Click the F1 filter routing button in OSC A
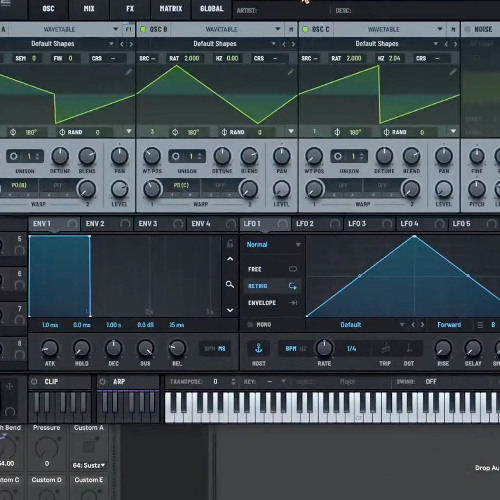This screenshot has height=500, width=500. click(x=129, y=30)
